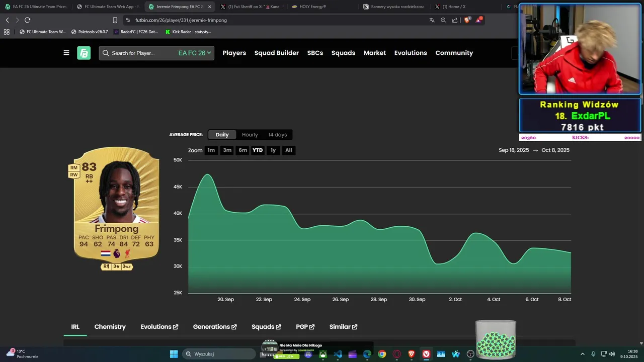The width and height of the screenshot is (644, 362).
Task: Open the Generations external link tab
Action: tap(215, 327)
